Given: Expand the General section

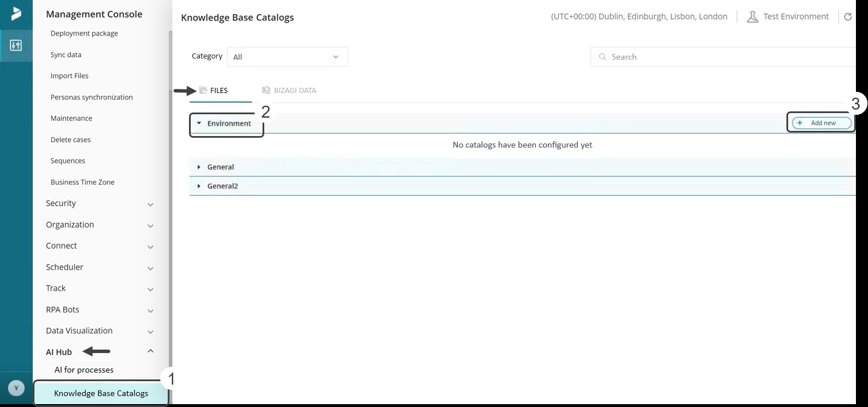Looking at the screenshot, I should point(199,167).
